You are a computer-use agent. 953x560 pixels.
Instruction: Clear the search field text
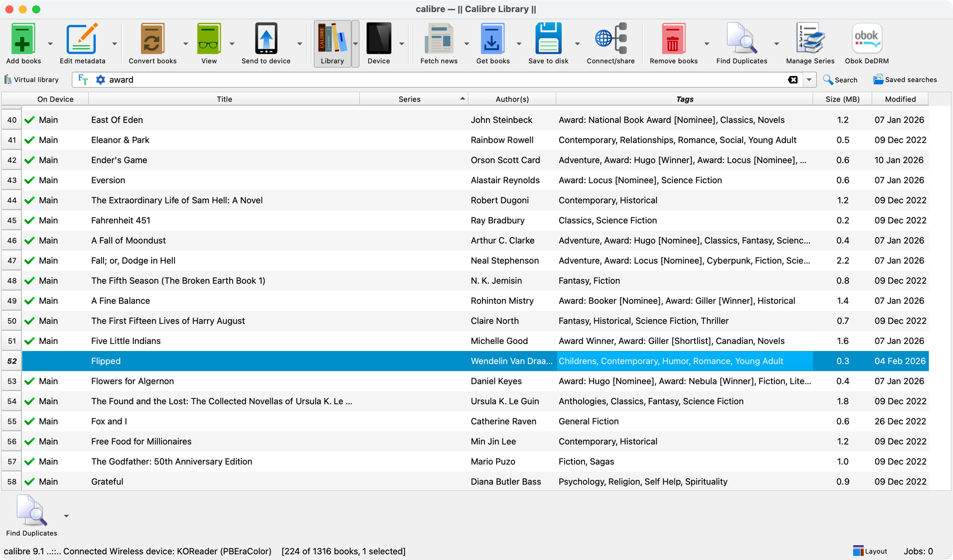coord(793,80)
